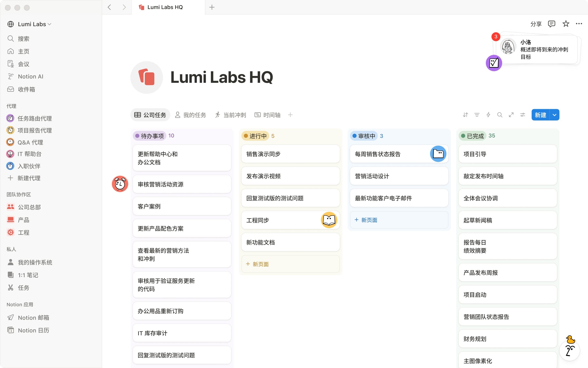Click the comments icon in top bar

[551, 24]
